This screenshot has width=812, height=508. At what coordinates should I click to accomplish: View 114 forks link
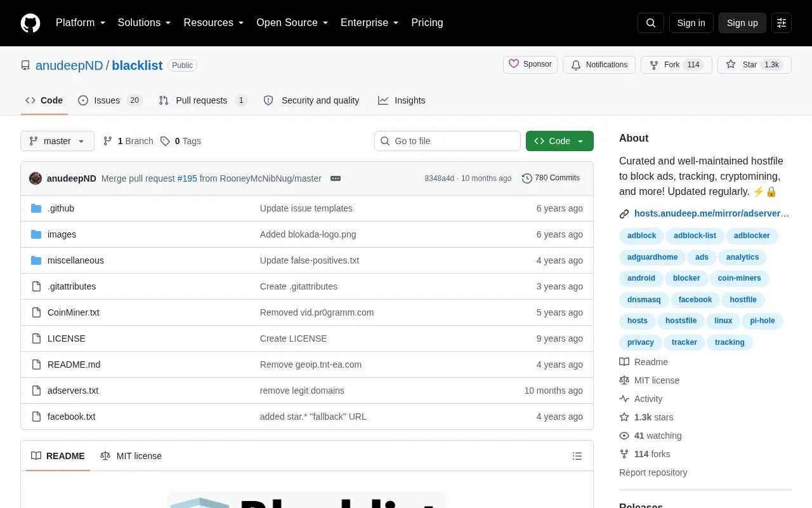click(x=645, y=454)
